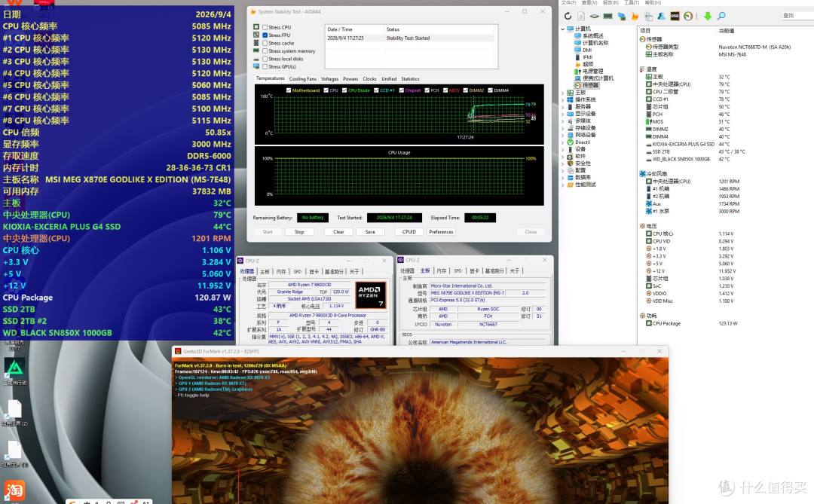Expand the 安全性 tree node
The image size is (814, 504).
click(563, 163)
